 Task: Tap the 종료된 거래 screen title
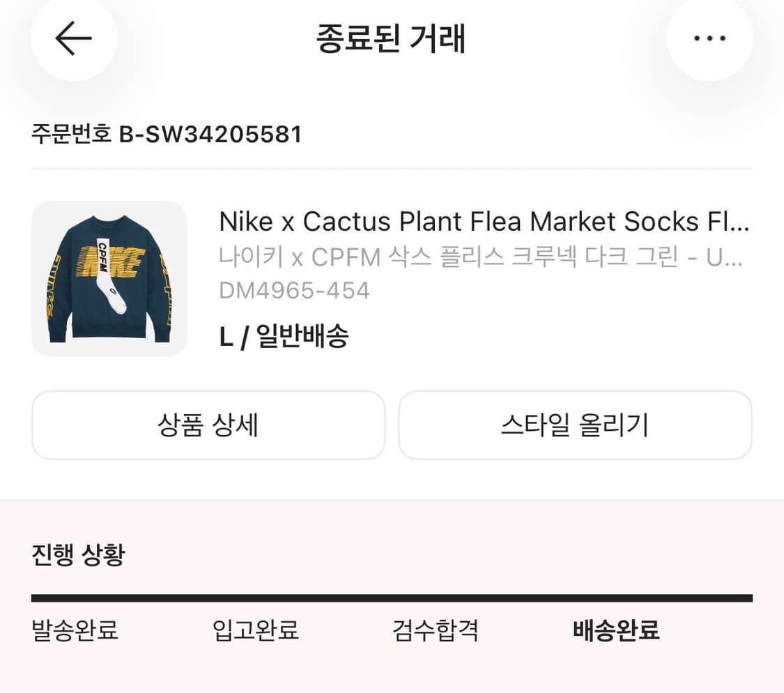coord(392,39)
